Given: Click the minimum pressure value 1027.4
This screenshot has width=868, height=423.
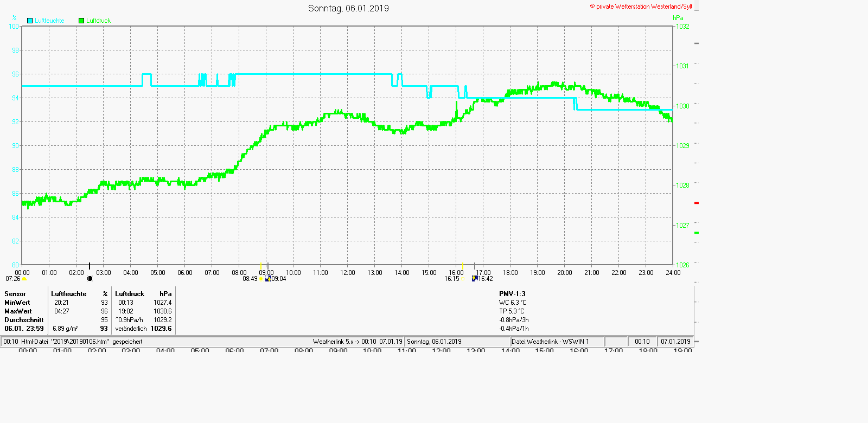Looking at the screenshot, I should [162, 303].
